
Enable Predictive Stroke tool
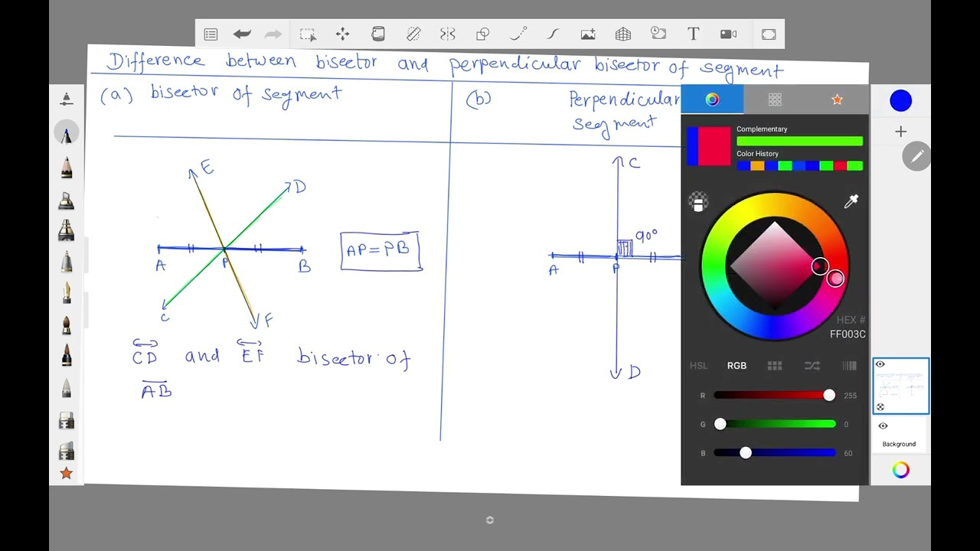point(518,34)
